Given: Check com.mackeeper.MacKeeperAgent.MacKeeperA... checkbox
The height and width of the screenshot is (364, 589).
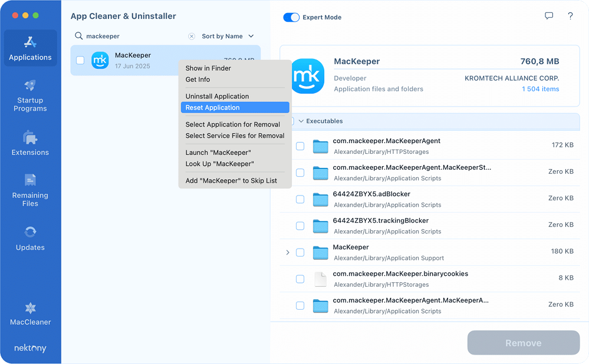Looking at the screenshot, I should click(300, 306).
